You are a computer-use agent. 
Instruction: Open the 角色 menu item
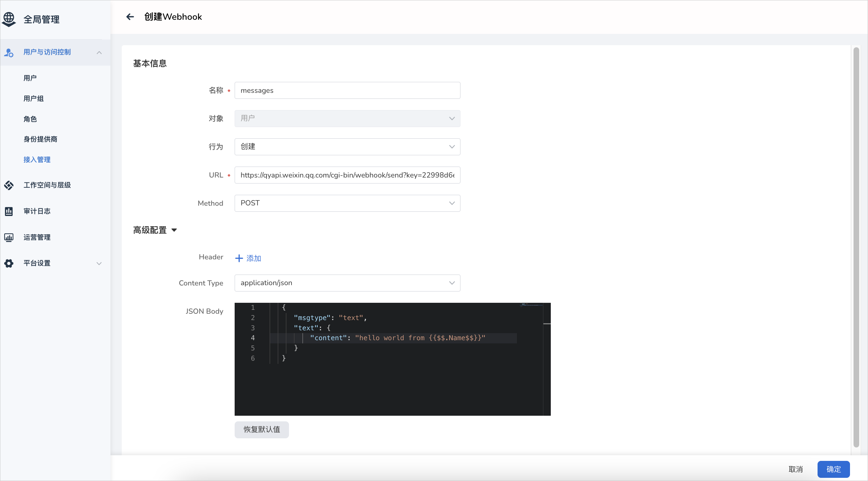[x=30, y=119]
